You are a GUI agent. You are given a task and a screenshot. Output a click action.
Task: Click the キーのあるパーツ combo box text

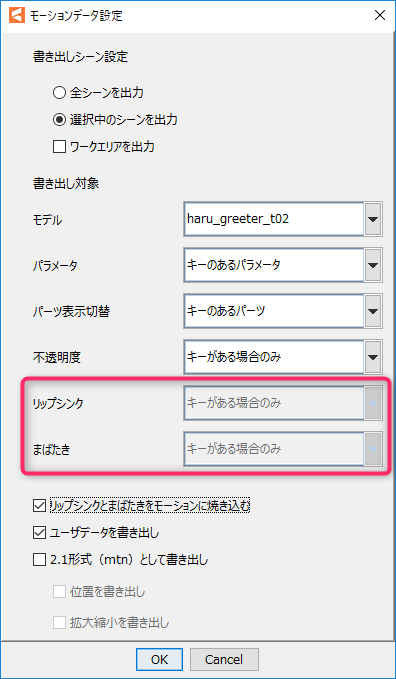click(226, 311)
